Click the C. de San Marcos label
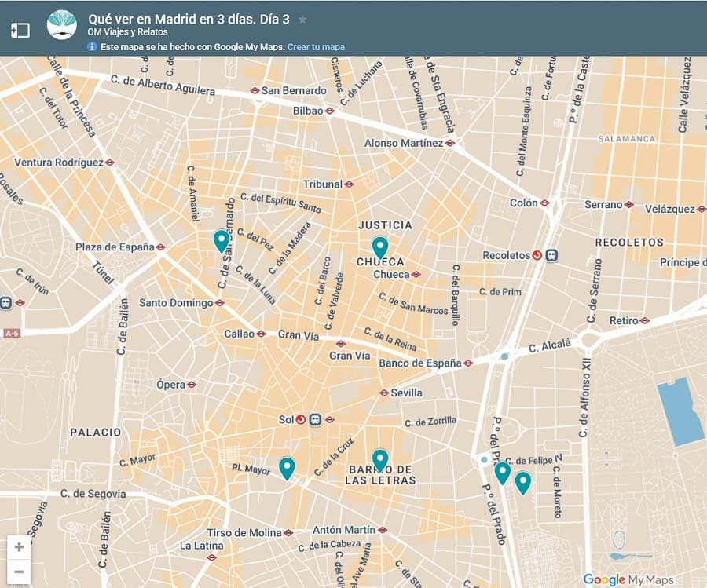707x588 pixels. [x=413, y=304]
